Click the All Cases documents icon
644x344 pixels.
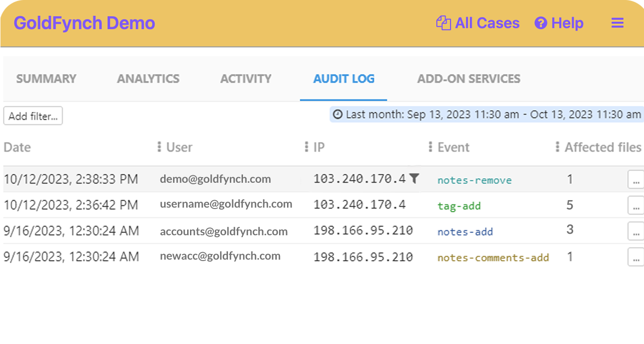[443, 23]
